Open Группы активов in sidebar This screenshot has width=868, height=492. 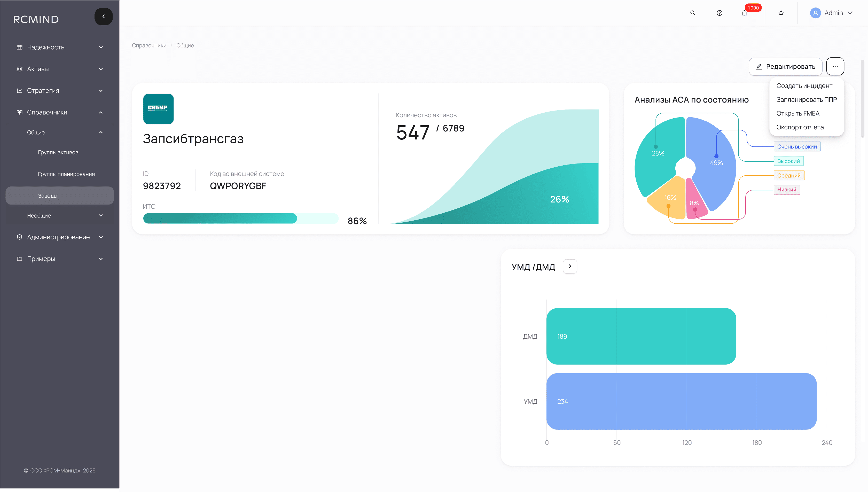point(58,152)
